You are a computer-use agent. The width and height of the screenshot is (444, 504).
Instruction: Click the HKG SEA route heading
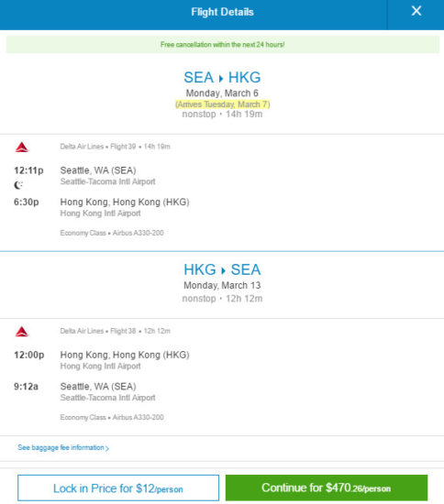[x=222, y=269]
